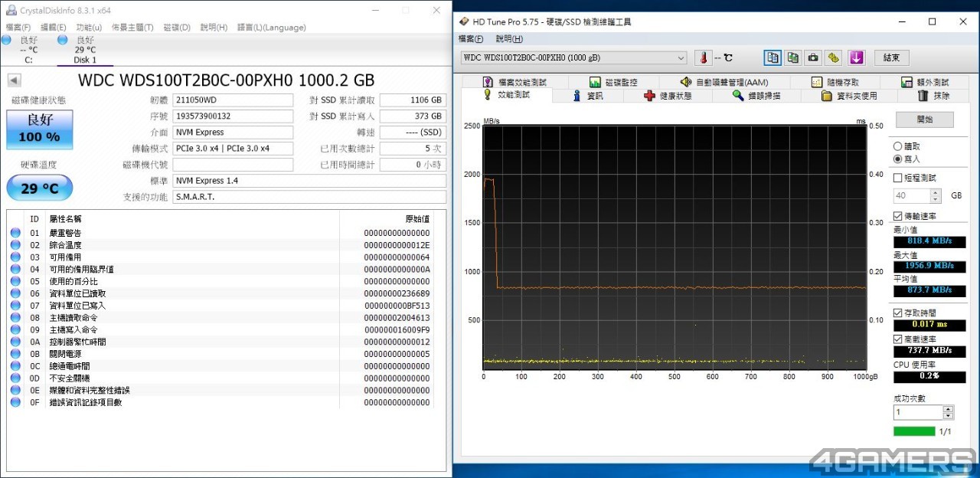Toggle the 傳輸速率 checkbox
The height and width of the screenshot is (478, 980).
[x=898, y=216]
